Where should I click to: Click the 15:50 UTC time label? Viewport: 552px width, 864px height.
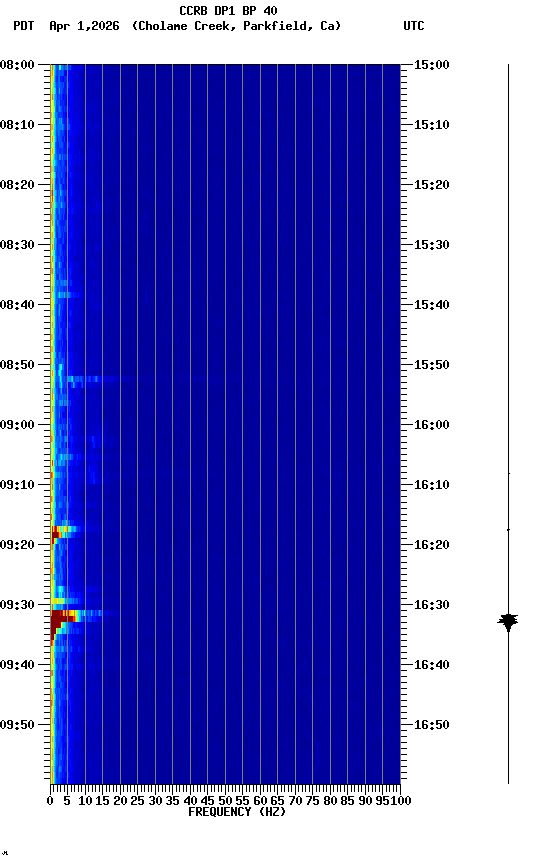click(432, 365)
